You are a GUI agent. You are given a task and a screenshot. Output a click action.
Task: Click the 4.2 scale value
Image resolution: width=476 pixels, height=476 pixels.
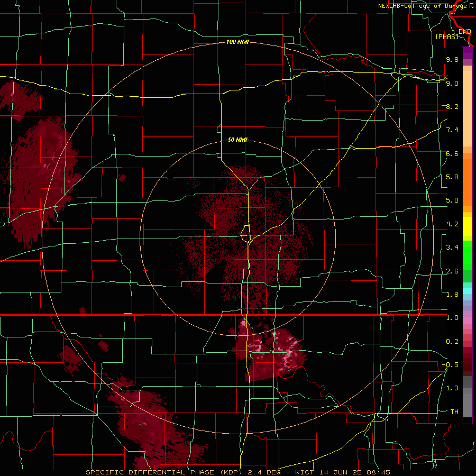pos(452,224)
